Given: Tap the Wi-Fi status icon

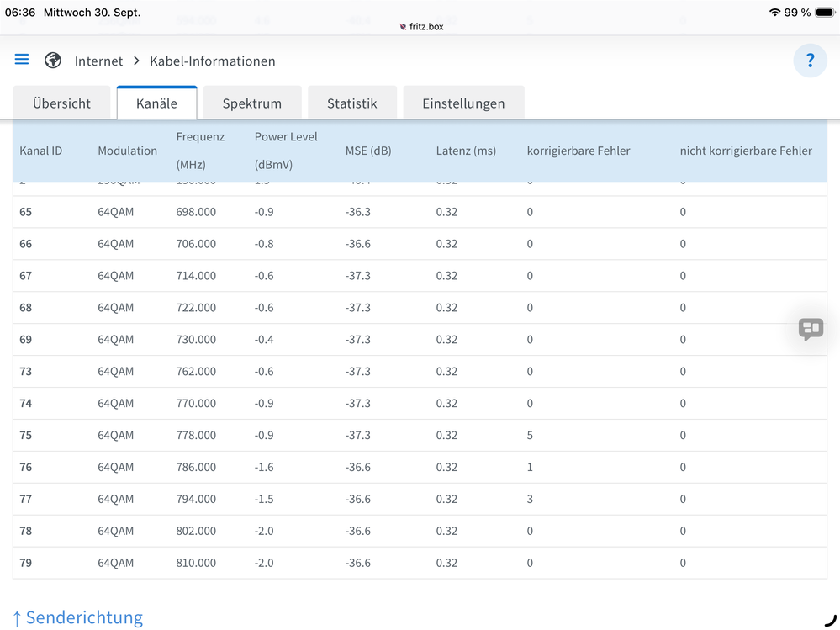Looking at the screenshot, I should pos(774,13).
